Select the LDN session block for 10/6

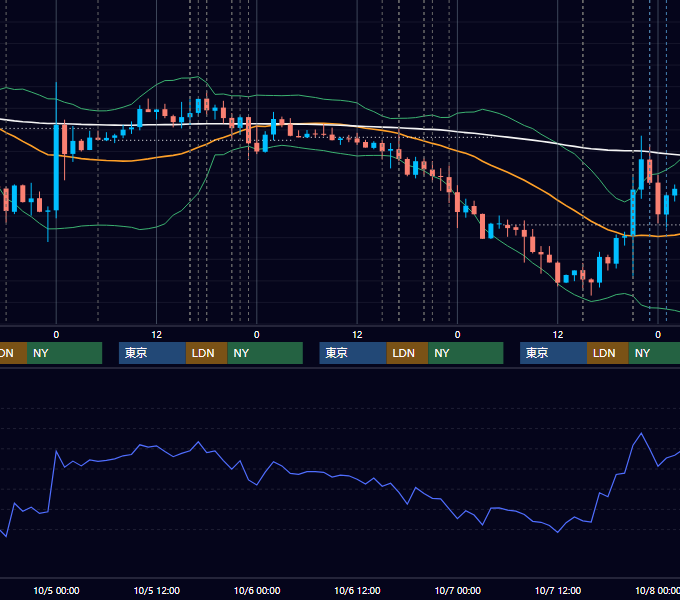click(407, 353)
